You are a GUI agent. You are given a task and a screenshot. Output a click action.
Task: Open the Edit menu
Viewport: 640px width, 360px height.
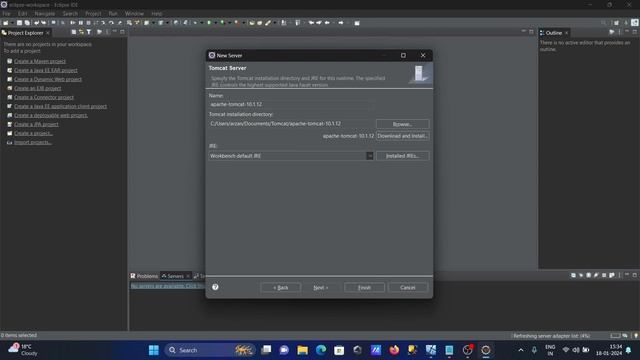[22, 13]
